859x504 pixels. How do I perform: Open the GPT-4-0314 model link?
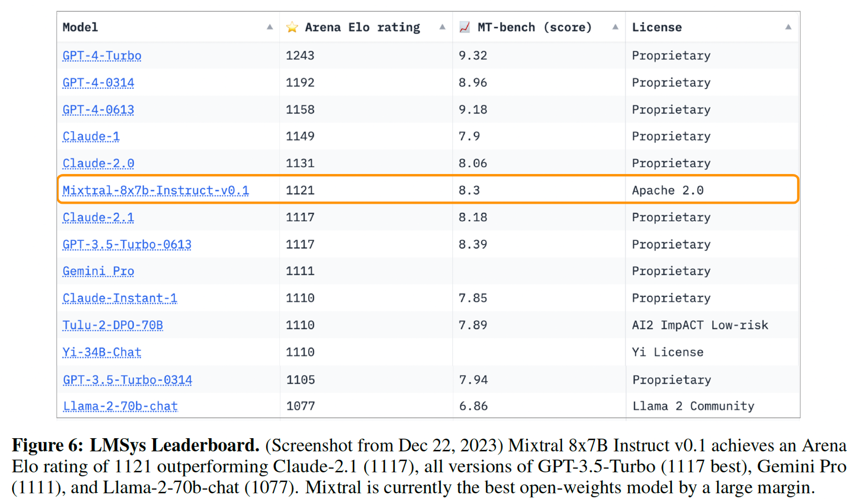coord(98,83)
